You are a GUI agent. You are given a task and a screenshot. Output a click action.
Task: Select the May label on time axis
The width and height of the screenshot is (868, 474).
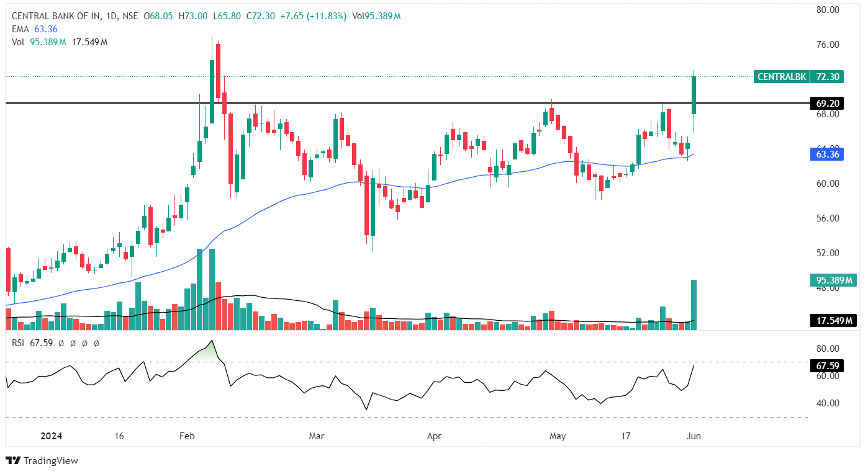click(558, 436)
